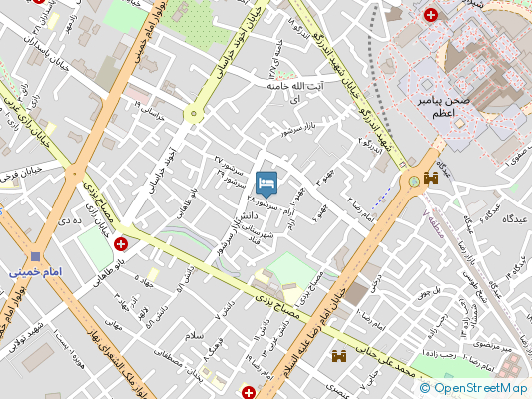Click the blue hotel bed marker
Viewport: 532px width, 399px height.
pyautogui.click(x=266, y=185)
